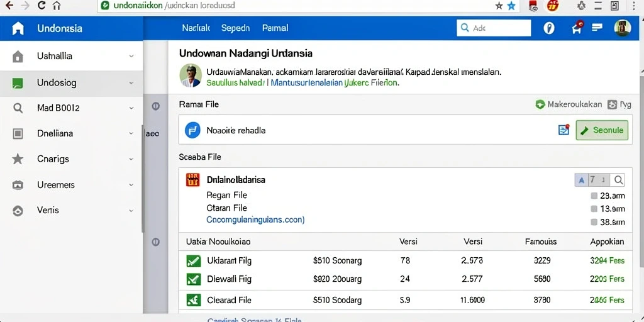
Task: Click the browser back arrow
Action: (x=9, y=5)
